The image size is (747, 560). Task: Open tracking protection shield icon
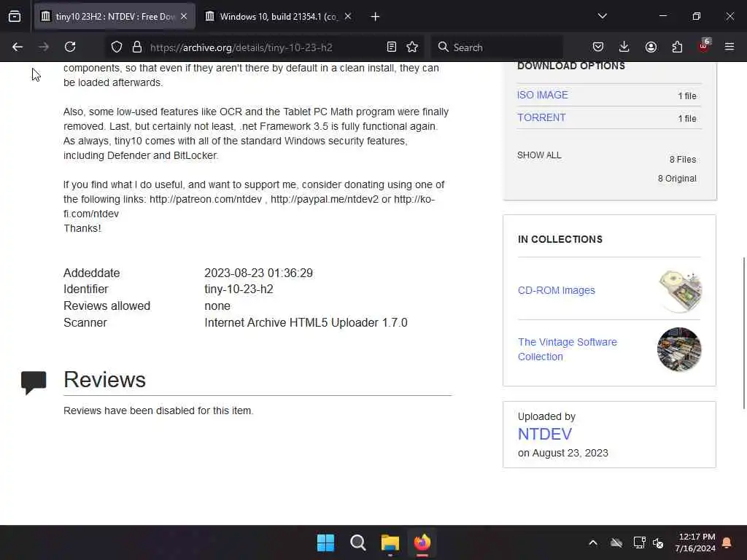click(x=117, y=47)
